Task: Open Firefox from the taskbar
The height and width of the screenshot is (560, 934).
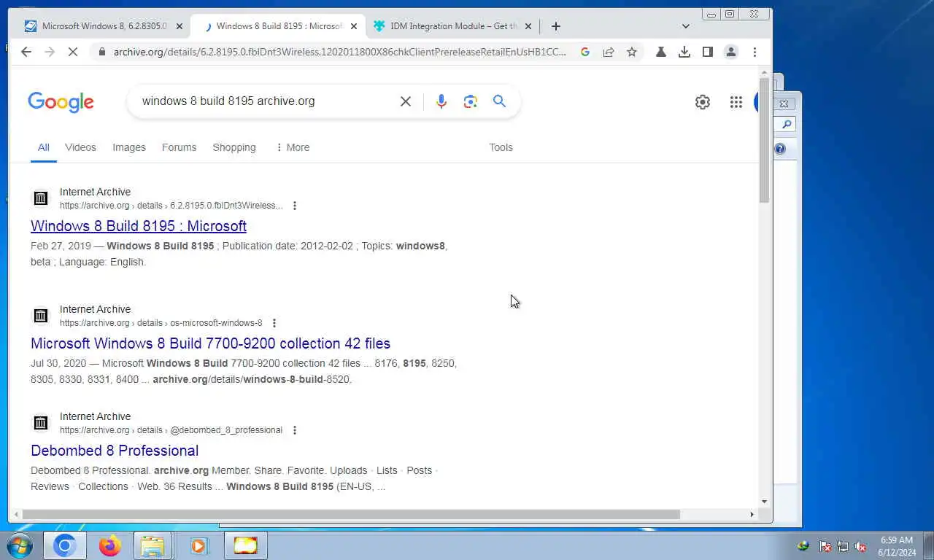Action: pos(109,545)
